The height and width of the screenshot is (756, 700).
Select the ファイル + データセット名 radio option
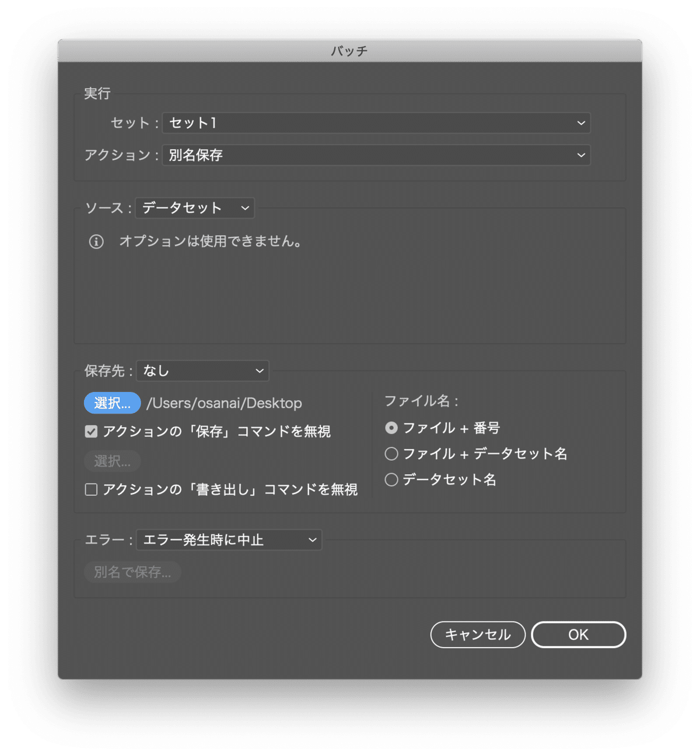[391, 453]
